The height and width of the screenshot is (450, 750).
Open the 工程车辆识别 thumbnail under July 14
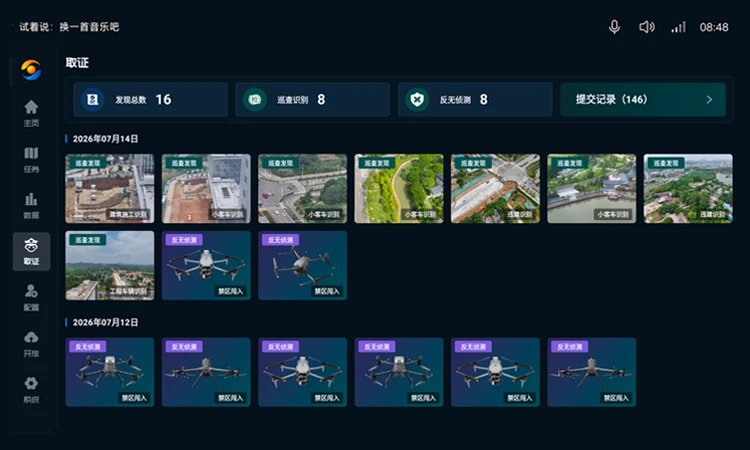click(110, 266)
